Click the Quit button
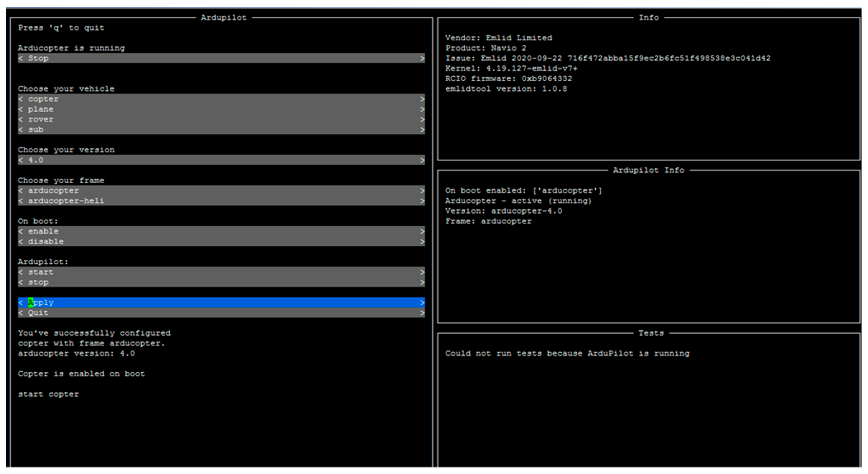 (x=38, y=313)
